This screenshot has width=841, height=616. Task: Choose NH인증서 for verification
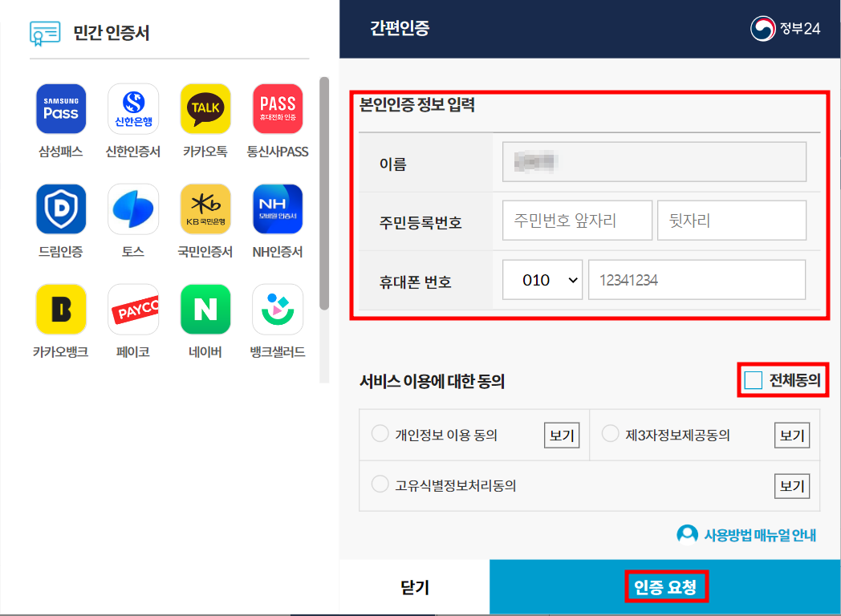[x=278, y=208]
